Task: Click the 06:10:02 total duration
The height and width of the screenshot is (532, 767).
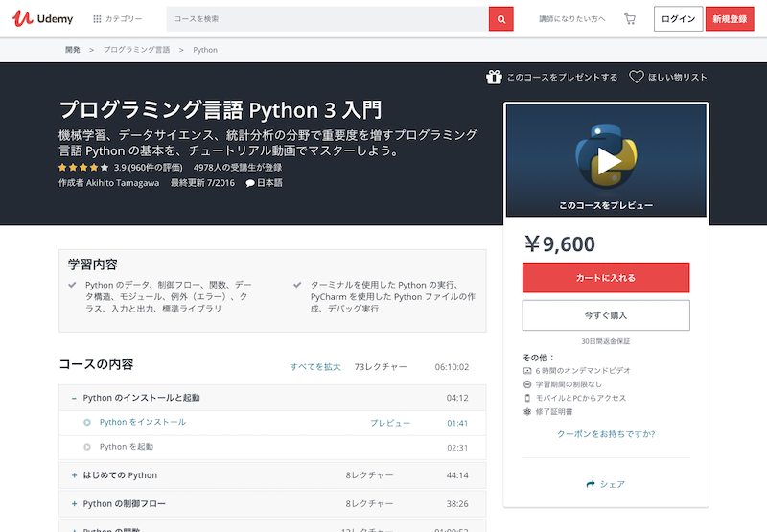Action: pos(452,367)
